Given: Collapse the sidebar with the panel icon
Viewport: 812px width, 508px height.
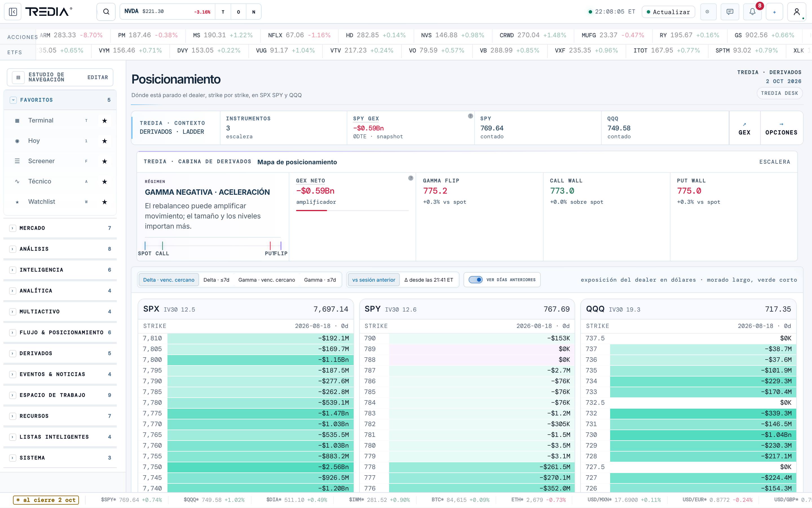Looking at the screenshot, I should 13,12.
